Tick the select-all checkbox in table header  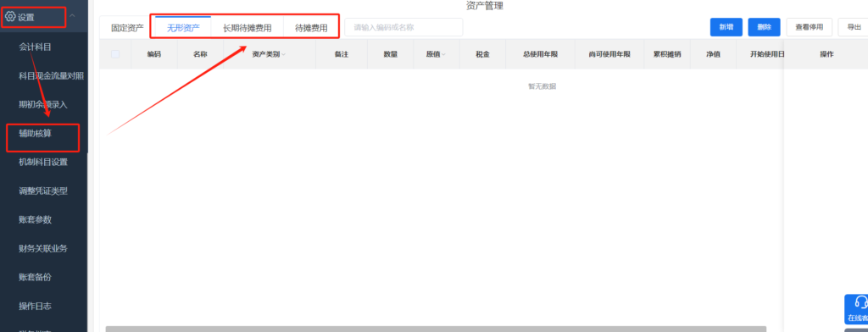click(115, 54)
